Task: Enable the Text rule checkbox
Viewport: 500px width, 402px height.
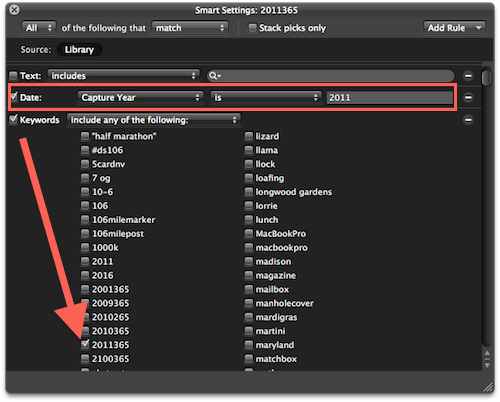Action: 13,76
